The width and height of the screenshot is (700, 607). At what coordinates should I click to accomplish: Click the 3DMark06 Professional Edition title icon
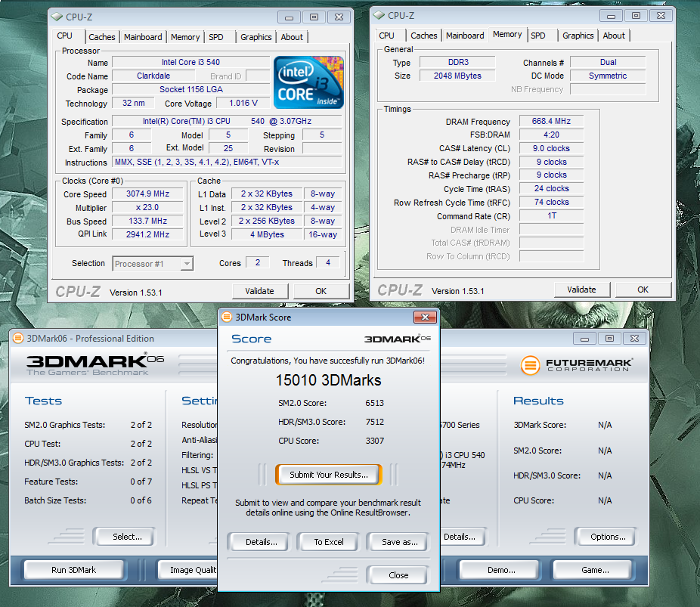tap(18, 339)
